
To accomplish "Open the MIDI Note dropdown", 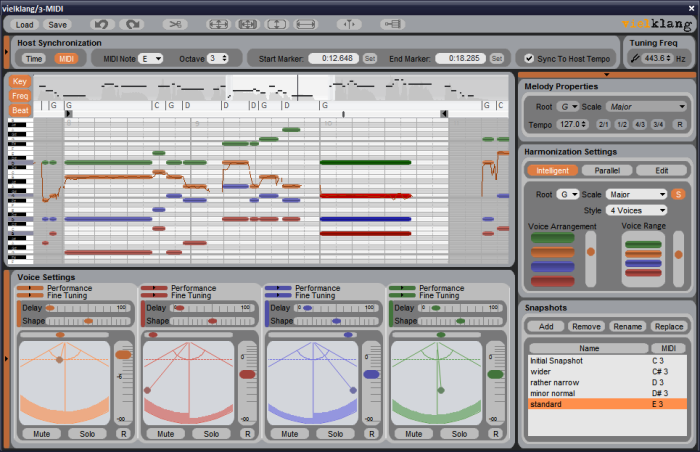I will 151,59.
